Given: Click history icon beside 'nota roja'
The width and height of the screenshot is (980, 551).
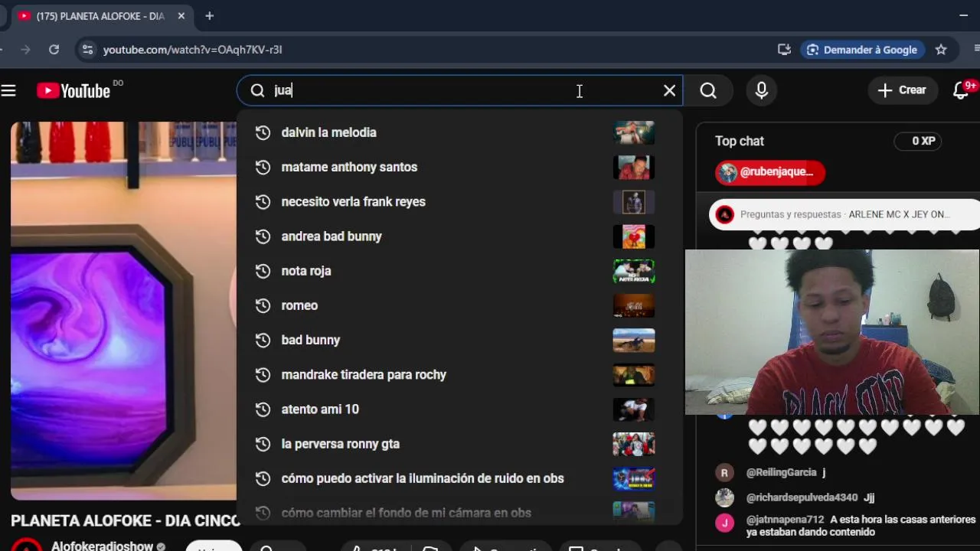Looking at the screenshot, I should 263,271.
